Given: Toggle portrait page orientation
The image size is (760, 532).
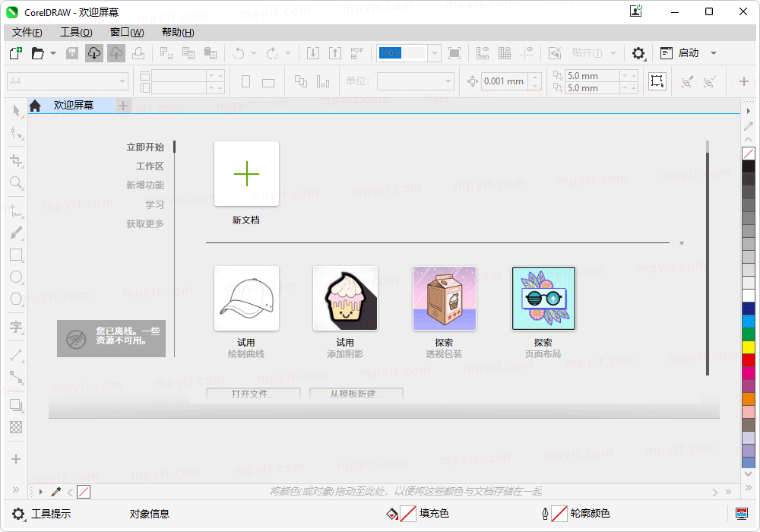Looking at the screenshot, I should pos(245,81).
